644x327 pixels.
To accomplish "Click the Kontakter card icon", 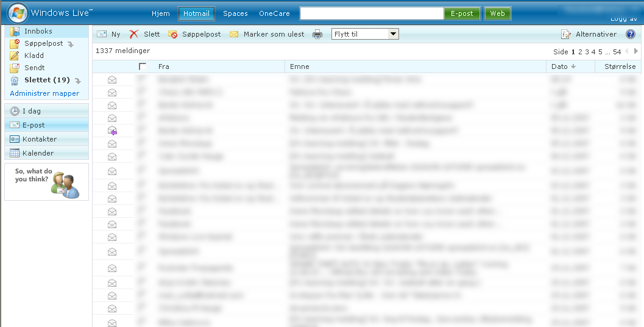I will click(15, 139).
